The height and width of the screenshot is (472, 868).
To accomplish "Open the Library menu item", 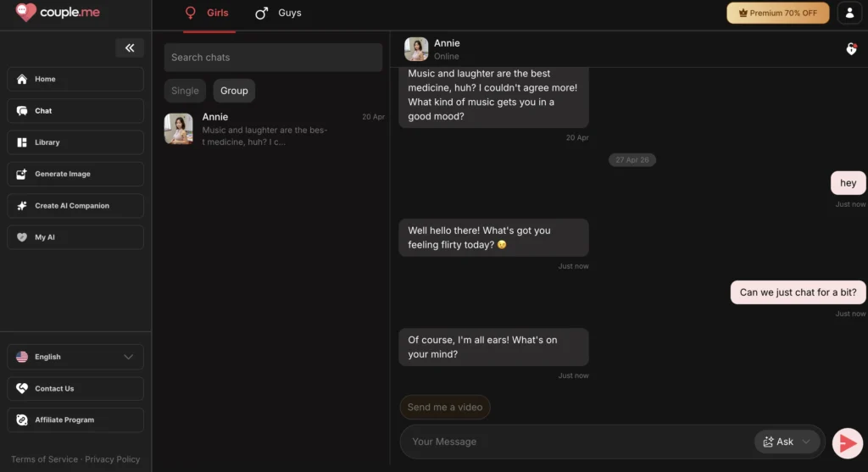I will [x=75, y=142].
